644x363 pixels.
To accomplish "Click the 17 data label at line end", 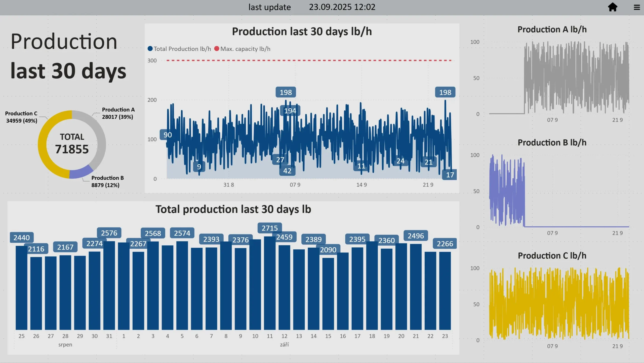I will [x=450, y=175].
